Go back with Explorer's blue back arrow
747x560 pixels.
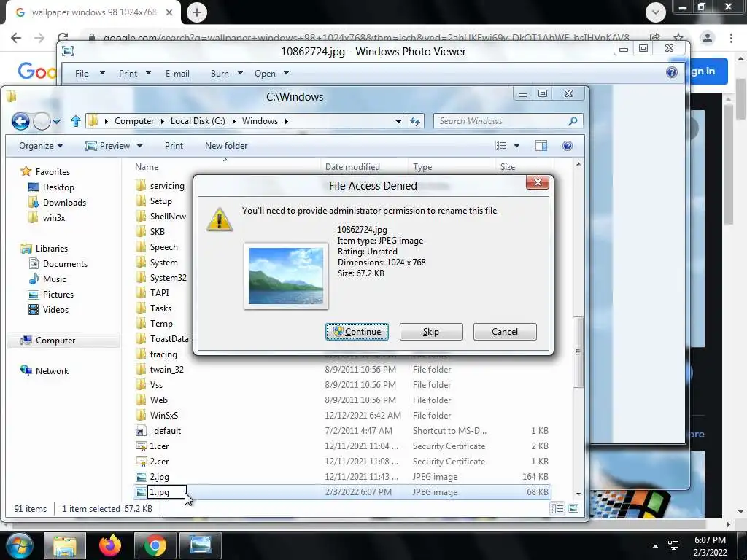20,122
